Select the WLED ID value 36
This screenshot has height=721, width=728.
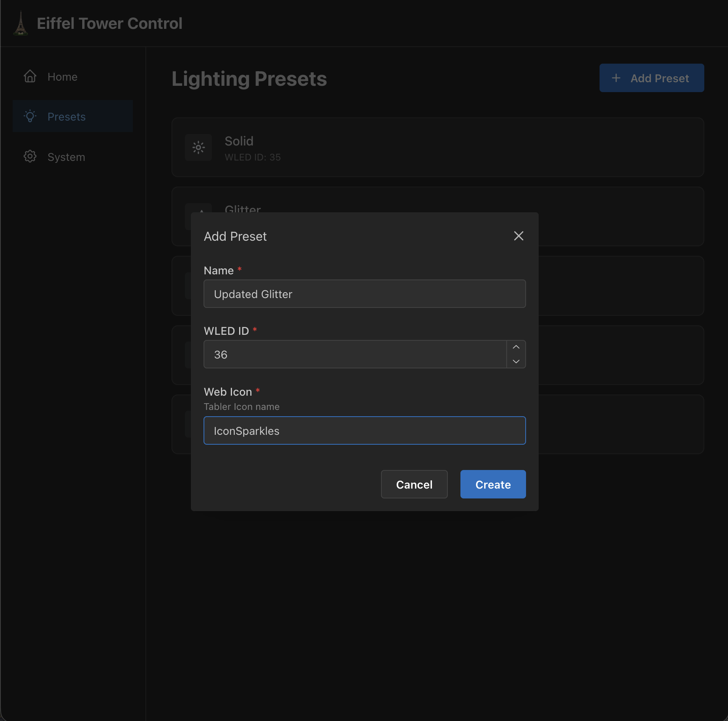point(355,354)
